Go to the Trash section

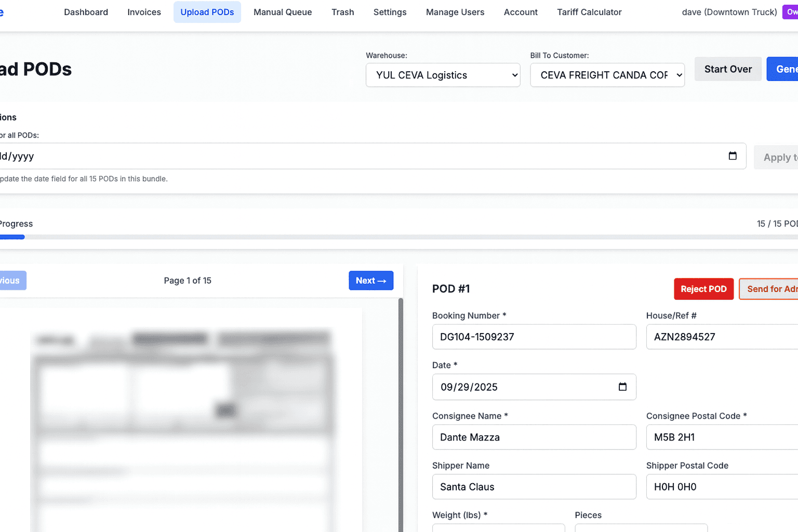[x=342, y=12]
